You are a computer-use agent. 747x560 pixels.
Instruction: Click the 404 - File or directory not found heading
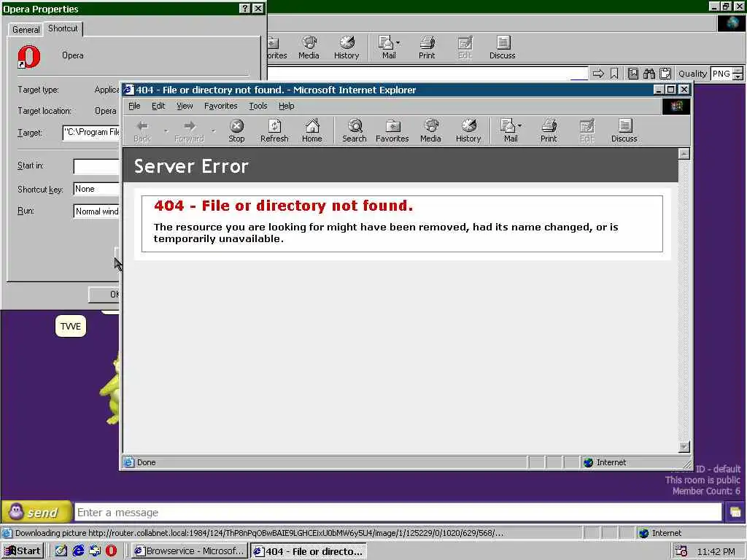pos(284,206)
